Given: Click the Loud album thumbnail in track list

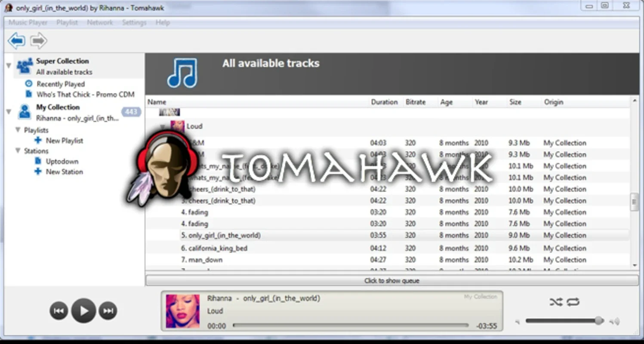Looking at the screenshot, I should (177, 126).
